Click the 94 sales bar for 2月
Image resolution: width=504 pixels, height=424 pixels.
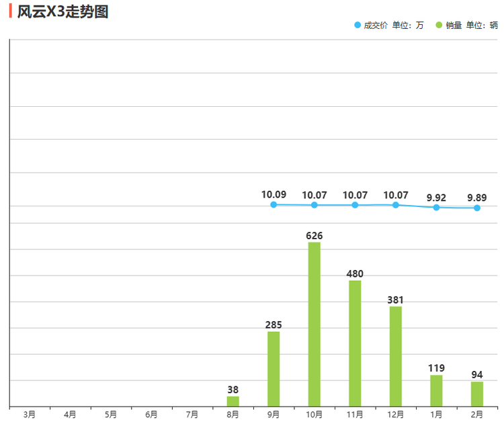point(477,394)
